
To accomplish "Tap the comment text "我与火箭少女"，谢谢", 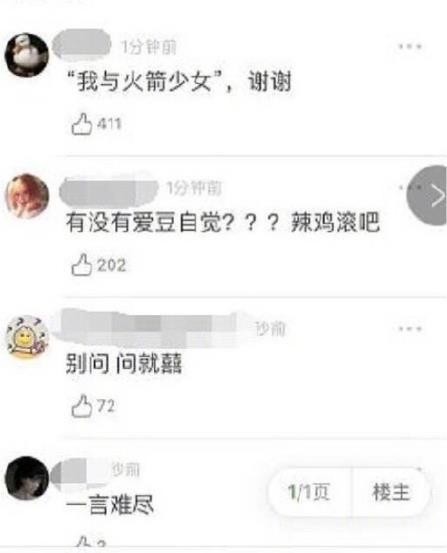I will 180,82.
